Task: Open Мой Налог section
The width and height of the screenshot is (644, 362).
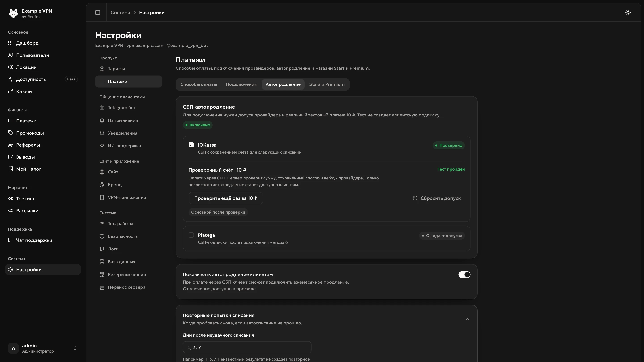Action: point(43,169)
